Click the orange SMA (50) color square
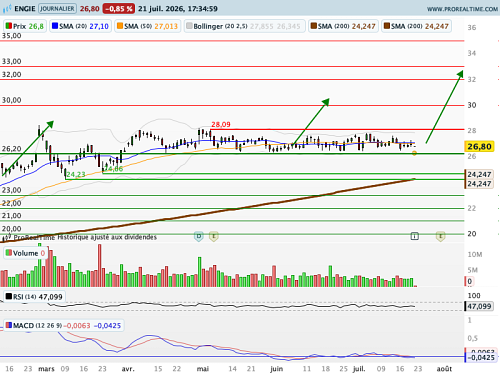 tap(120, 26)
